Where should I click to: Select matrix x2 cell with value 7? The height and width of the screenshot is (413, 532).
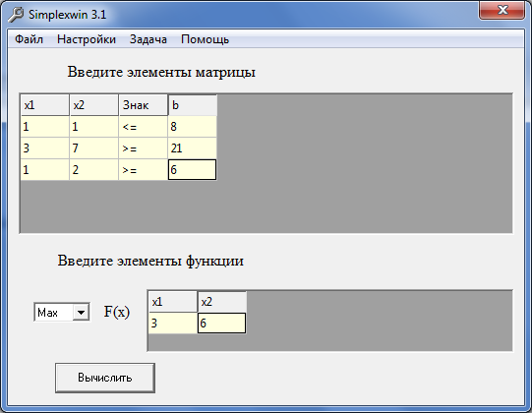point(94,147)
